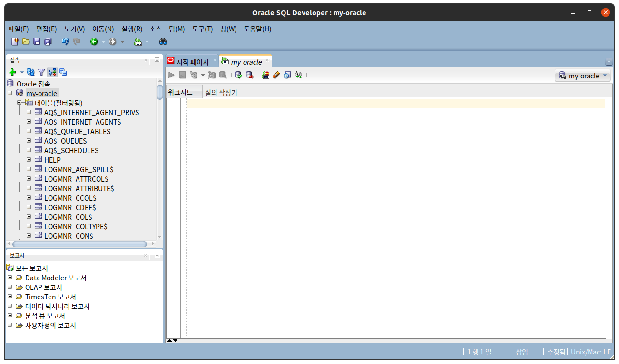619x364 pixels.
Task: Open the 도구(T) menu
Action: tap(203, 29)
